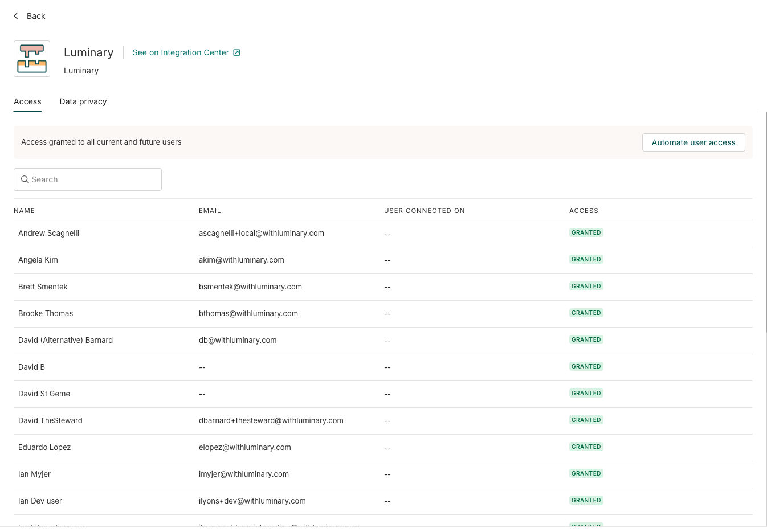Click the EMAIL column header

pyautogui.click(x=210, y=211)
